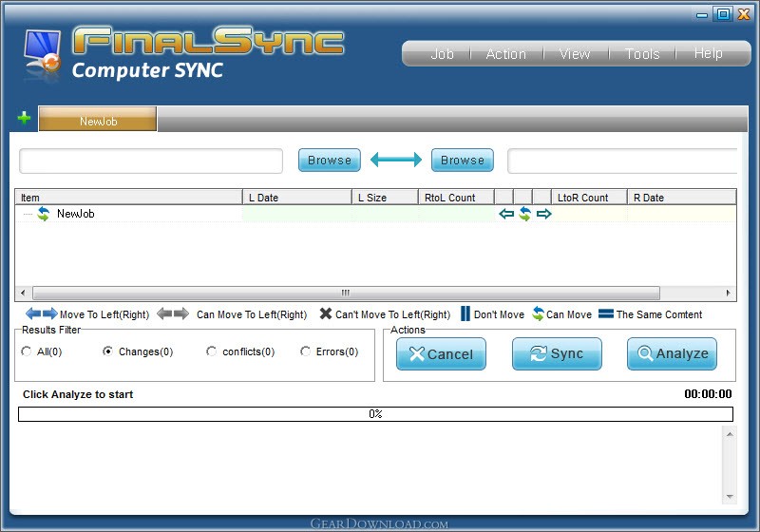Click the Sync button
Image resolution: width=760 pixels, height=532 pixels.
557,353
